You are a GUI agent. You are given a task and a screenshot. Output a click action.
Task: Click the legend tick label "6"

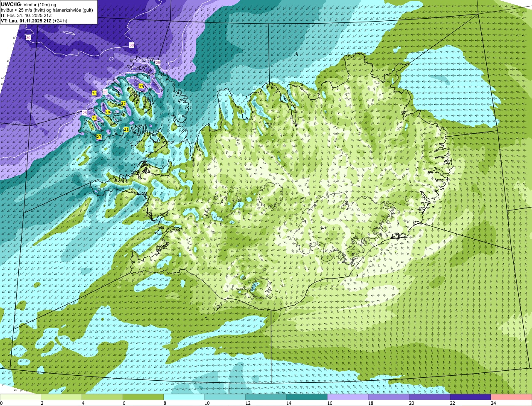[x=124, y=403]
